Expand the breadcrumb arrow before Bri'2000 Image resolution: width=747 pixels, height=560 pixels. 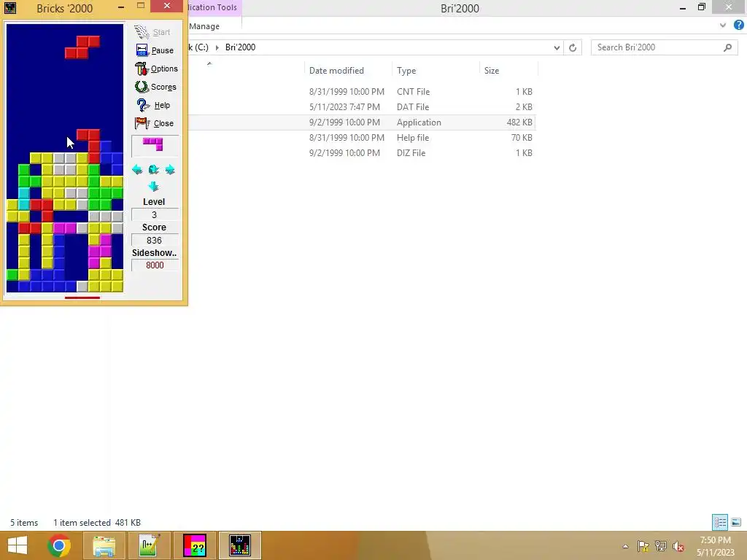(217, 47)
